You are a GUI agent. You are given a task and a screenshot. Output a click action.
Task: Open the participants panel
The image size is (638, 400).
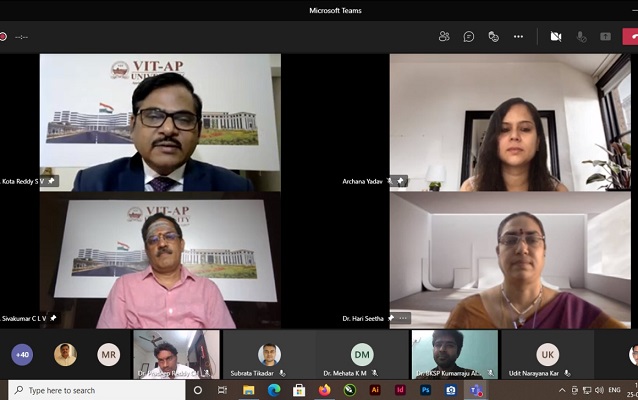tap(444, 36)
